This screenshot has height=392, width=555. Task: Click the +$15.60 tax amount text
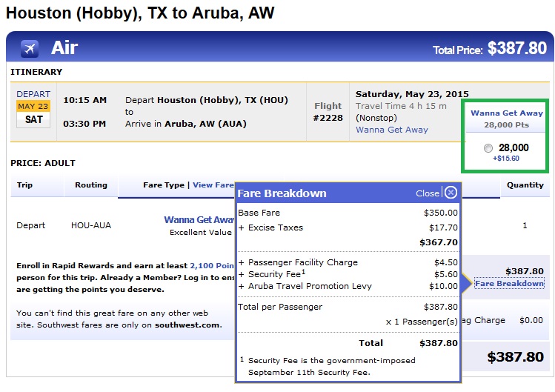click(x=505, y=159)
